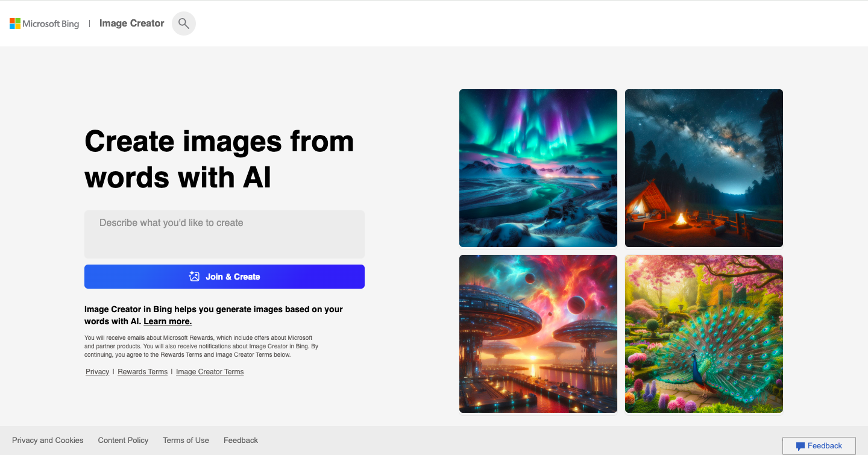This screenshot has width=868, height=455.
Task: Click the Feedback button at bottom right
Action: pyautogui.click(x=819, y=446)
